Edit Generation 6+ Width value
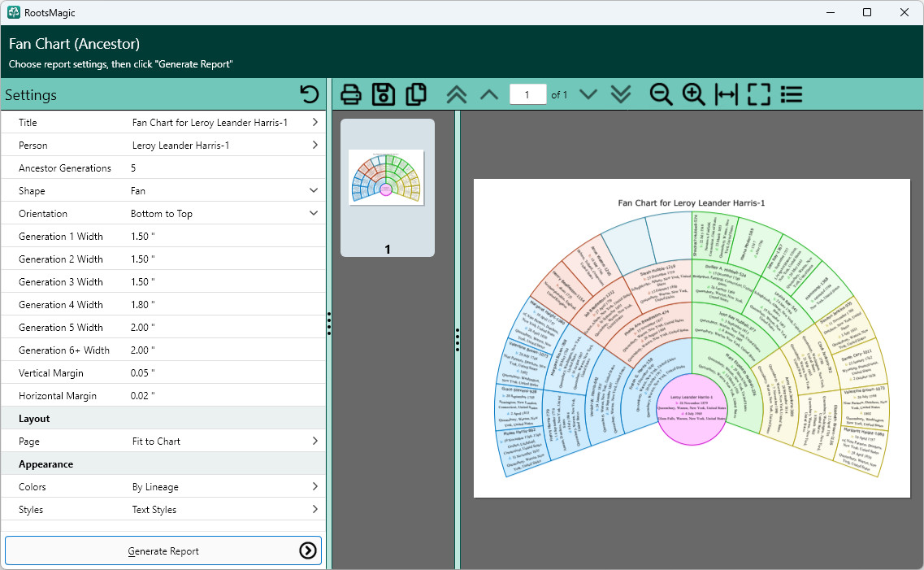924x570 pixels. (142, 350)
